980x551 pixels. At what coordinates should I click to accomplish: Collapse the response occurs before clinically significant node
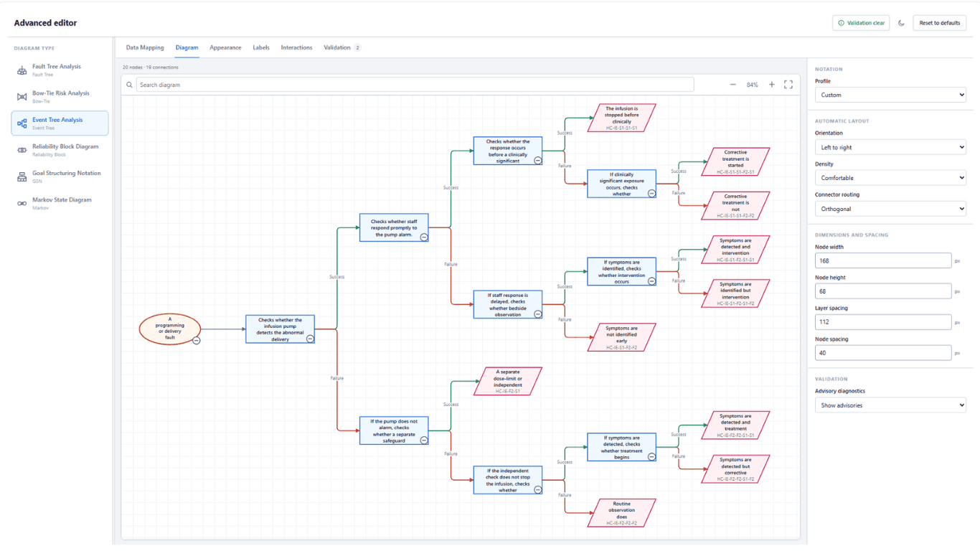click(x=538, y=161)
